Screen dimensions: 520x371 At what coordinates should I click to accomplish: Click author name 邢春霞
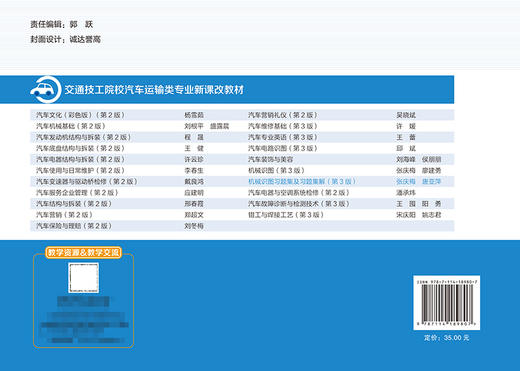click(x=194, y=204)
